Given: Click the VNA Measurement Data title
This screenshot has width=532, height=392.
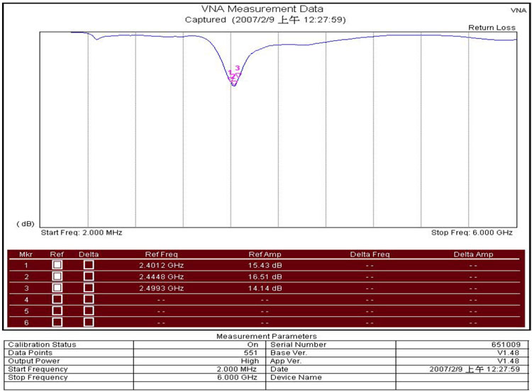Looking at the screenshot, I should [x=262, y=9].
